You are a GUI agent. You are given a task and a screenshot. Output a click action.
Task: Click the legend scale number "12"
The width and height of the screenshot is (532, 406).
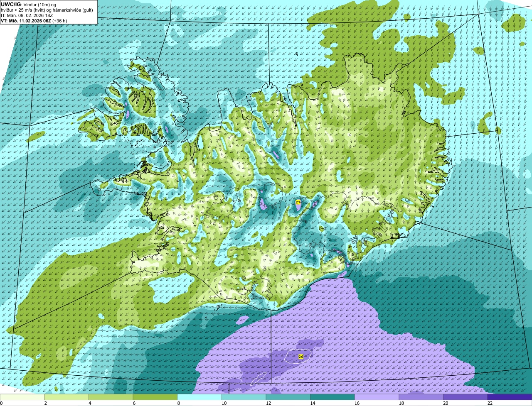(268, 403)
